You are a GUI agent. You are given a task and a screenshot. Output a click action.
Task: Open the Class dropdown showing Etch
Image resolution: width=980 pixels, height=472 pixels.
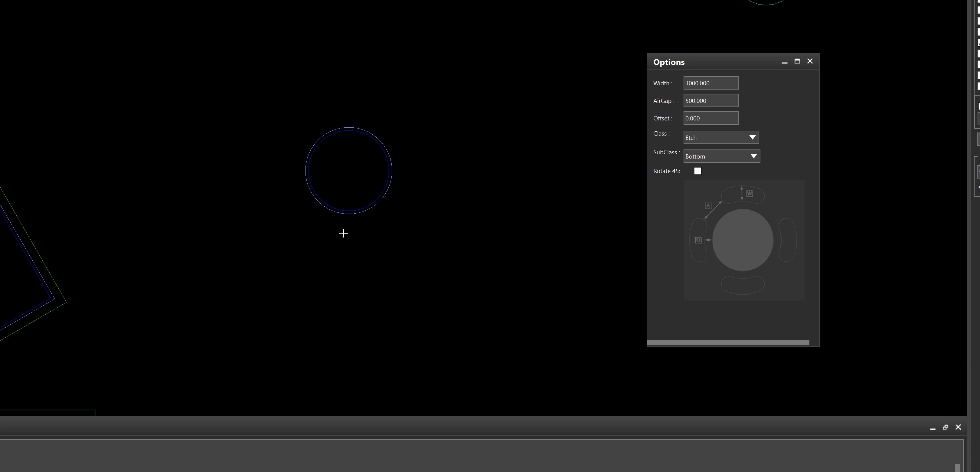[721, 137]
